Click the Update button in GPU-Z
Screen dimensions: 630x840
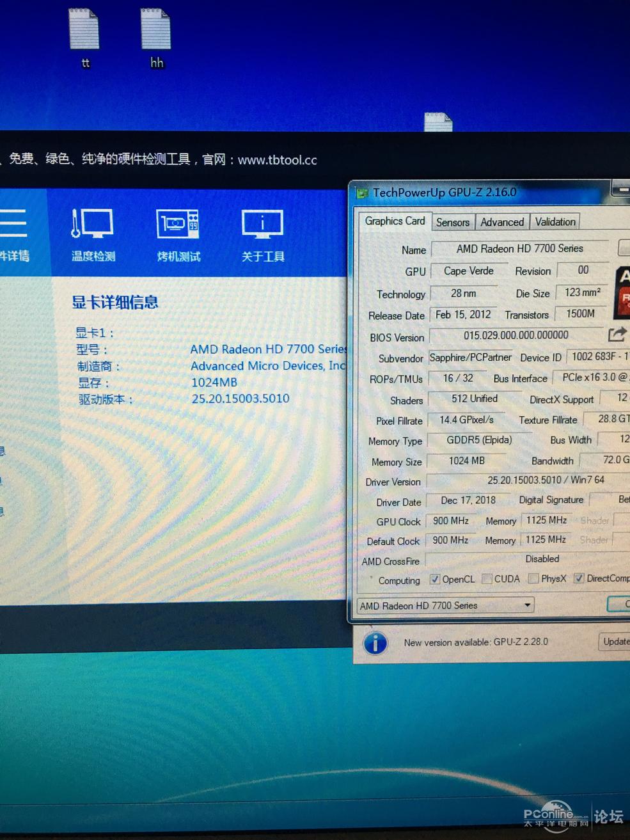615,641
